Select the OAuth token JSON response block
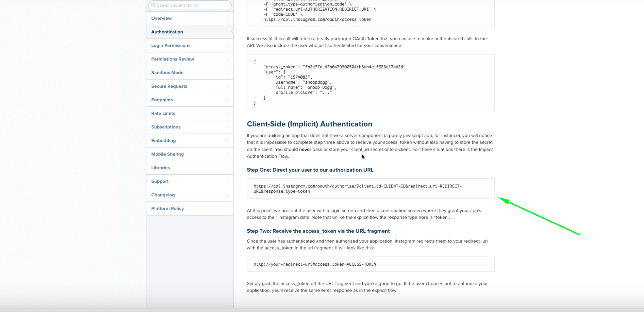Screen dimensions: 644x312 [x=371, y=82]
